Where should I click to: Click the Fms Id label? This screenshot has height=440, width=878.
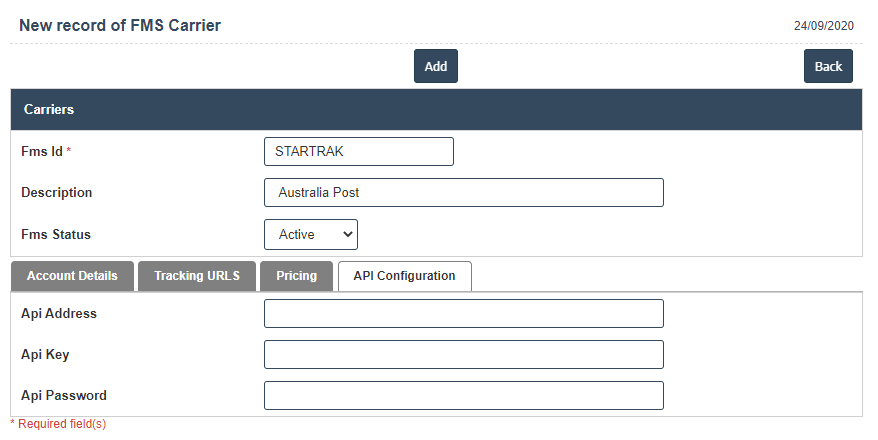click(x=42, y=151)
